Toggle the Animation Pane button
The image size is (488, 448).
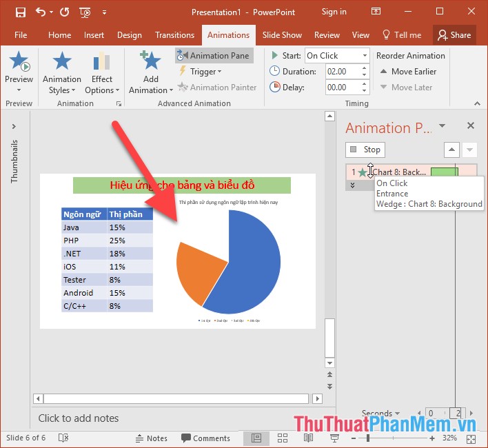click(x=214, y=56)
